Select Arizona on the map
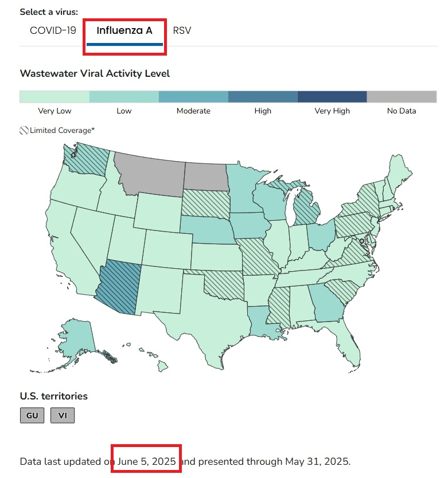Screen dimensions: 448x478 coord(119,287)
